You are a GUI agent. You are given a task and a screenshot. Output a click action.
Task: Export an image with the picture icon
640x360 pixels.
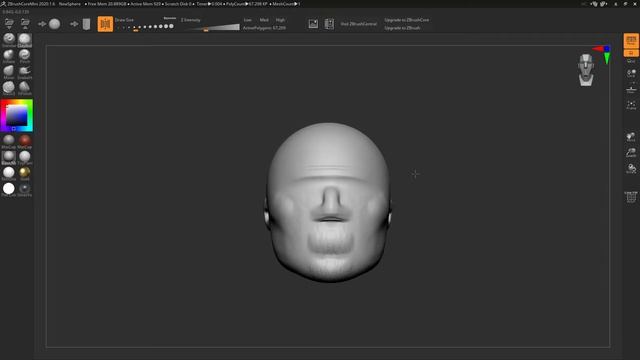[313, 24]
